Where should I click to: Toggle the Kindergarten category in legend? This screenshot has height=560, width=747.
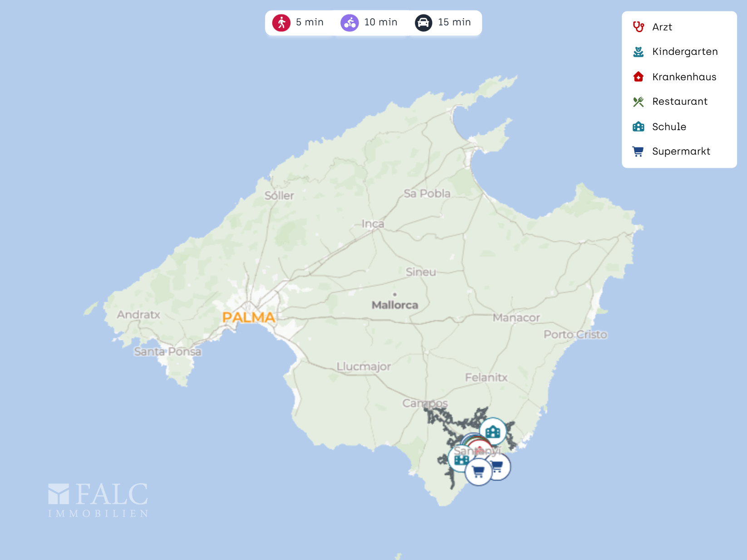click(x=684, y=52)
